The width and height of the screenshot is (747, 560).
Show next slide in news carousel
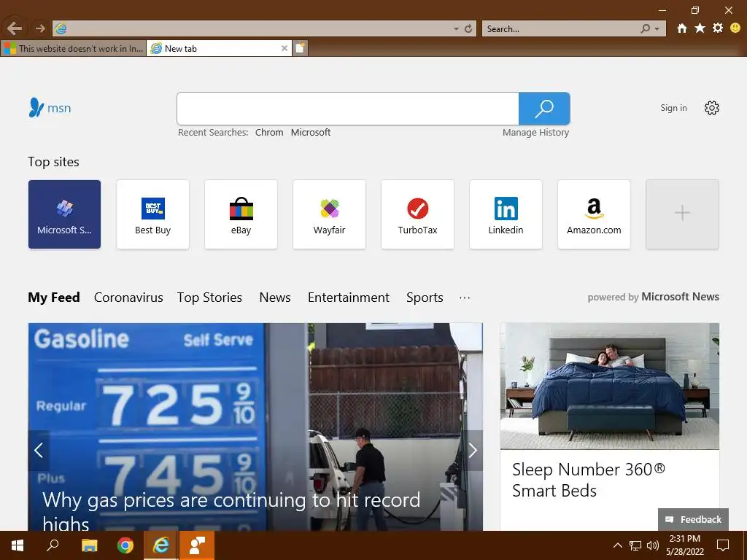[472, 450]
